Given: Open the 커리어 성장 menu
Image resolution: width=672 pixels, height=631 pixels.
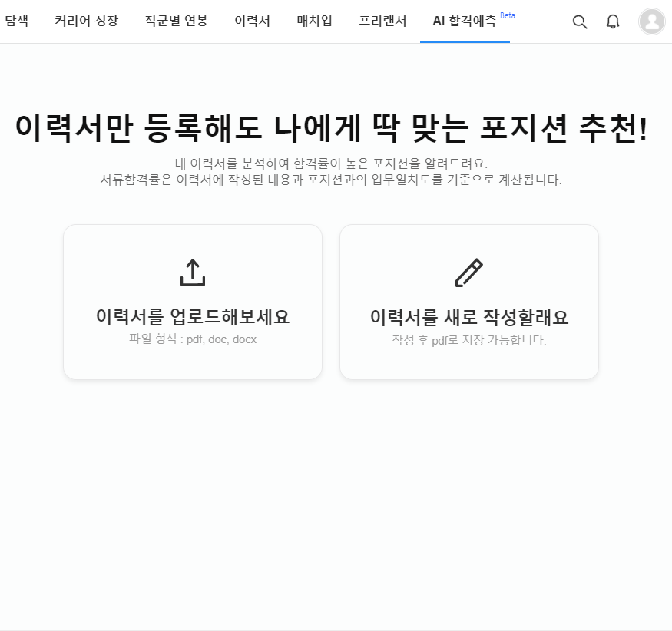Looking at the screenshot, I should (x=86, y=21).
